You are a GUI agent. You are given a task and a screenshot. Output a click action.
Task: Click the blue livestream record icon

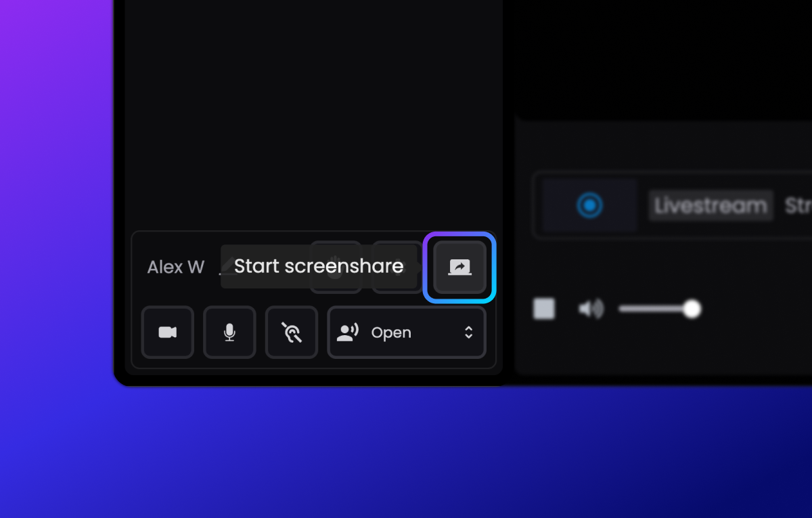(x=590, y=205)
